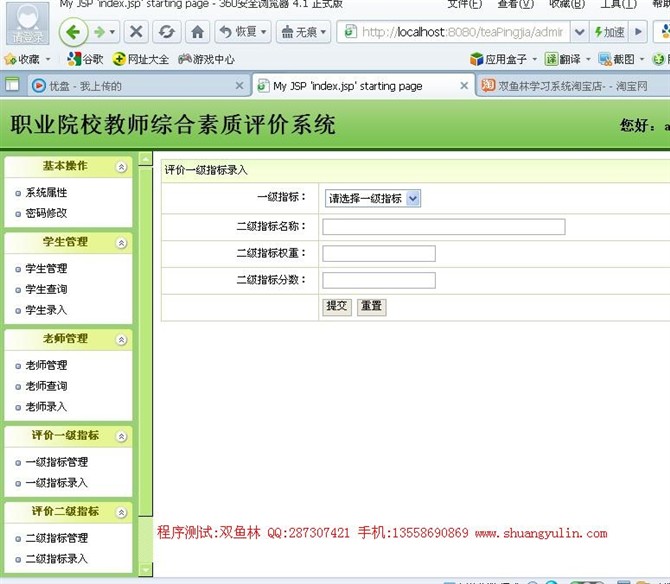Screen dimensions: 670x584
Task: Click the 加速 accelerate button
Action: click(609, 32)
